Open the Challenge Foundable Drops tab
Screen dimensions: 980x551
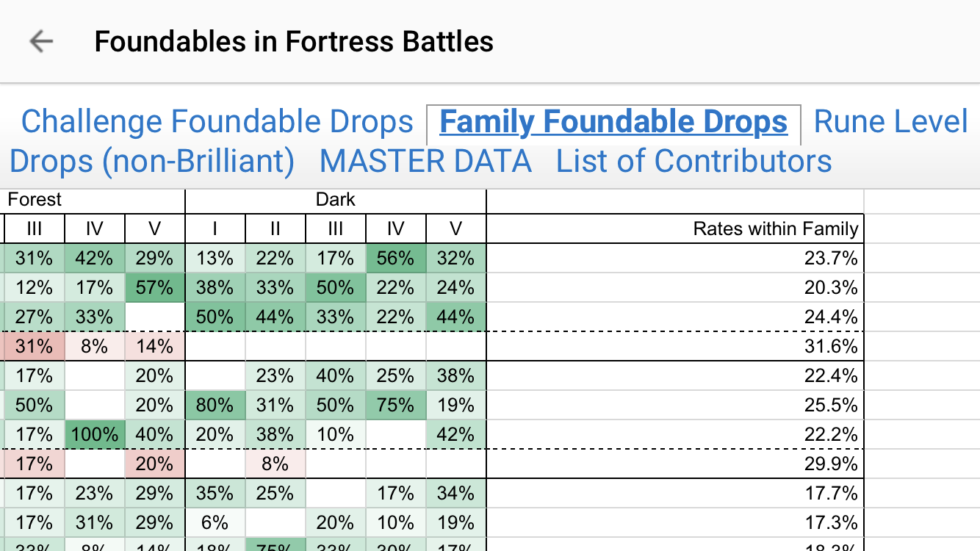tap(217, 122)
